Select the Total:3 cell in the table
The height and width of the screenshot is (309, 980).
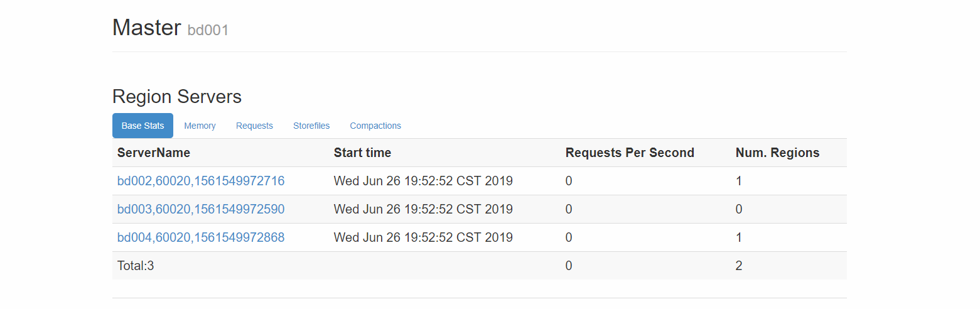(x=136, y=266)
